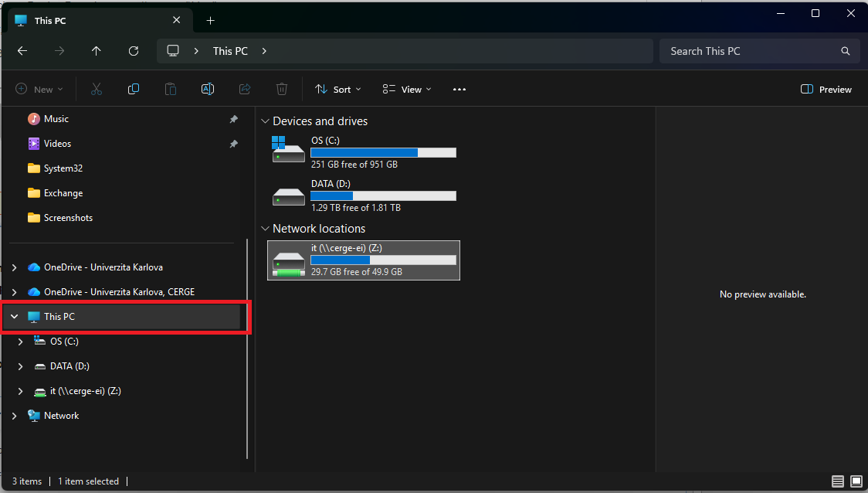Click the search magnifier icon

coord(846,51)
